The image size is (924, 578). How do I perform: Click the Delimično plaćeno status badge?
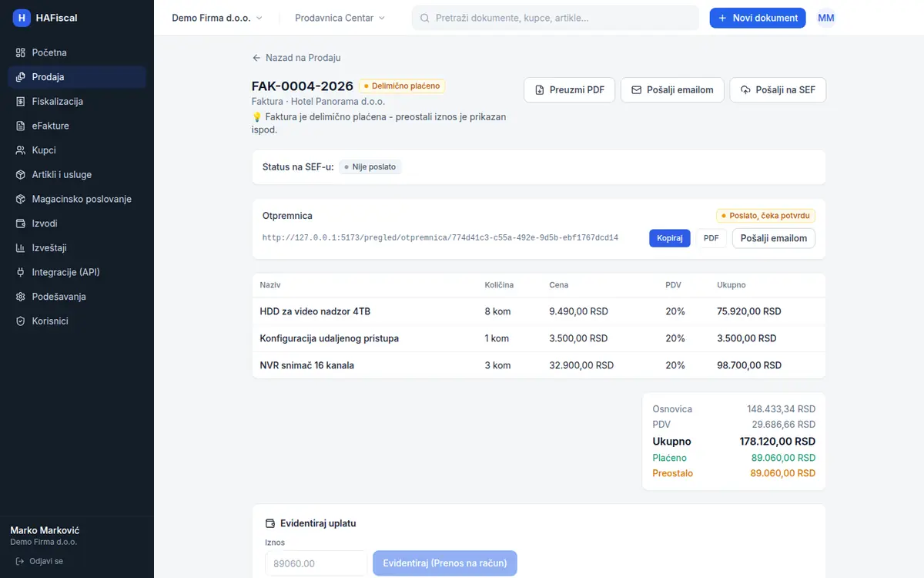402,86
